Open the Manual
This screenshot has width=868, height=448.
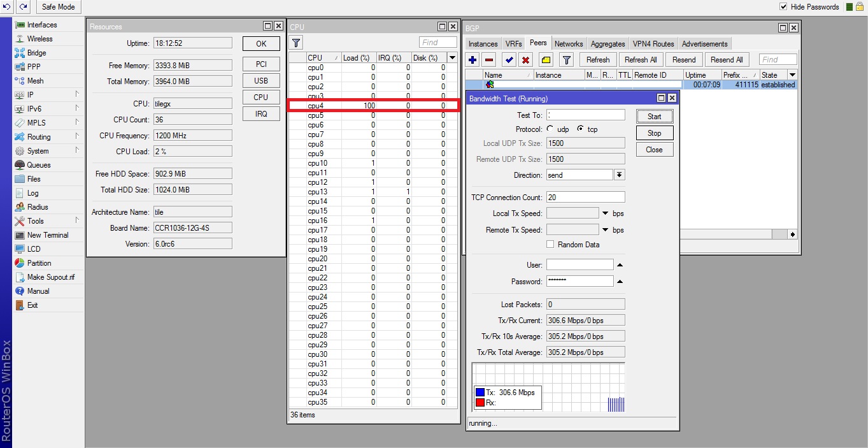(38, 291)
